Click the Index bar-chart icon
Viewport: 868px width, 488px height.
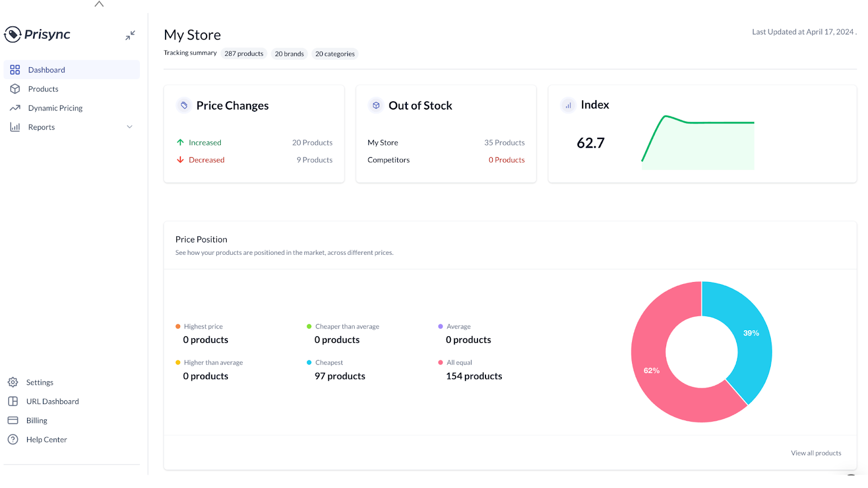click(x=567, y=105)
